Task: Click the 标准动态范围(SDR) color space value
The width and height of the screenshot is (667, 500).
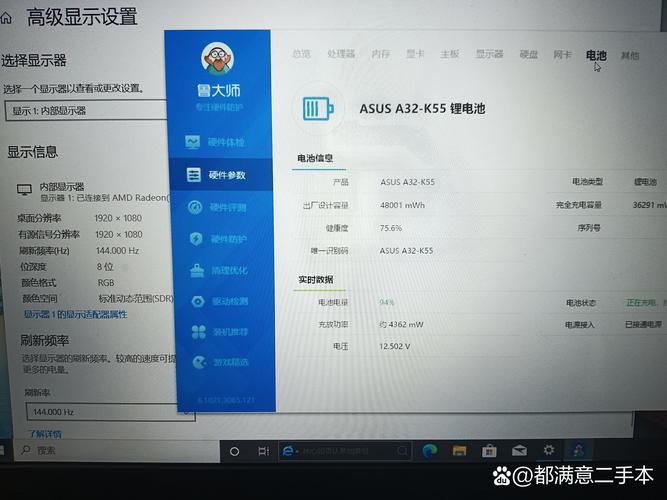Action: (136, 299)
